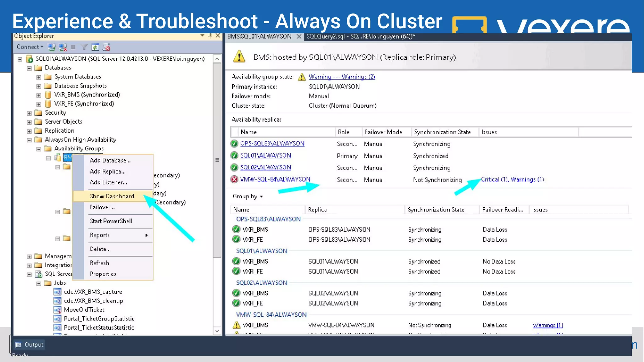
Task: Collapse AlwaysOn High Availability node
Action: pyautogui.click(x=29, y=140)
